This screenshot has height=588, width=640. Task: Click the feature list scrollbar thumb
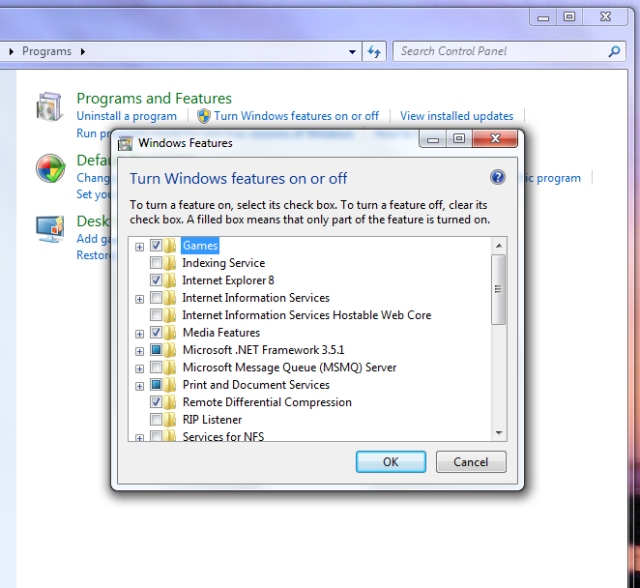click(x=498, y=289)
